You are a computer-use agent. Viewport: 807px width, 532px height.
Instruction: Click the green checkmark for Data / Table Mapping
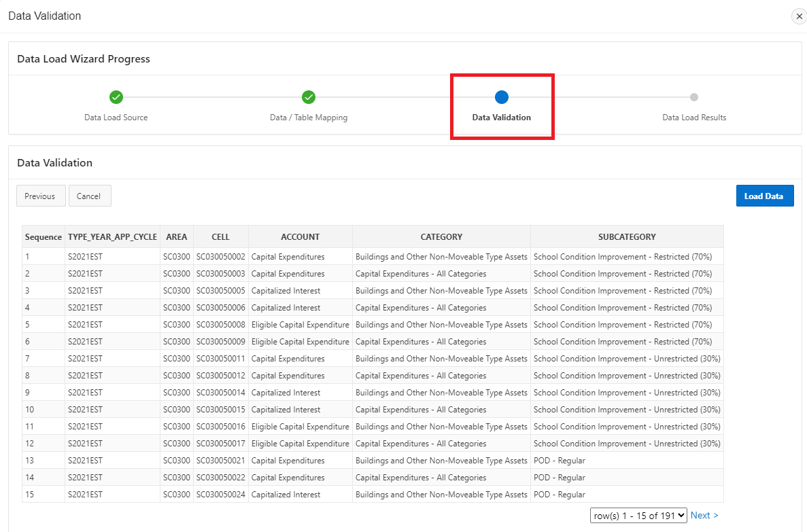[x=309, y=97]
